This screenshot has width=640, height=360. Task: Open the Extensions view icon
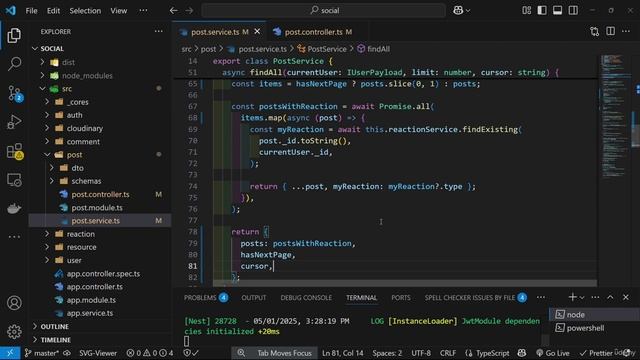click(x=15, y=151)
